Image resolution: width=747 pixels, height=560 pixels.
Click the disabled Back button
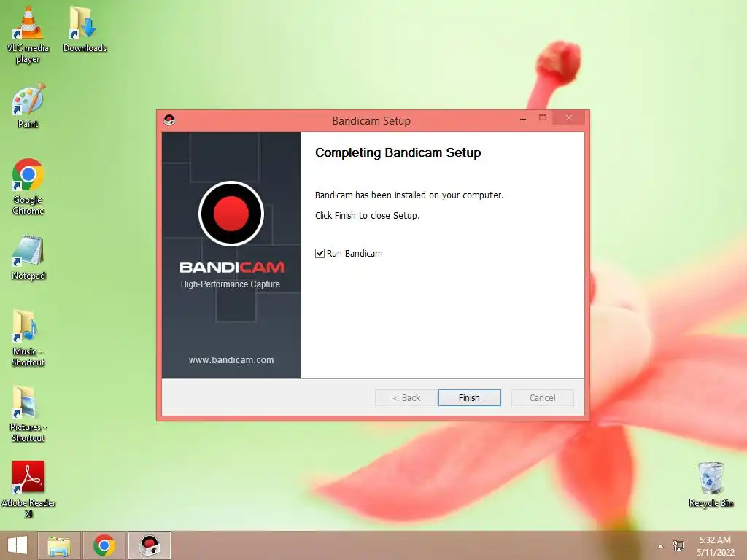(x=406, y=397)
